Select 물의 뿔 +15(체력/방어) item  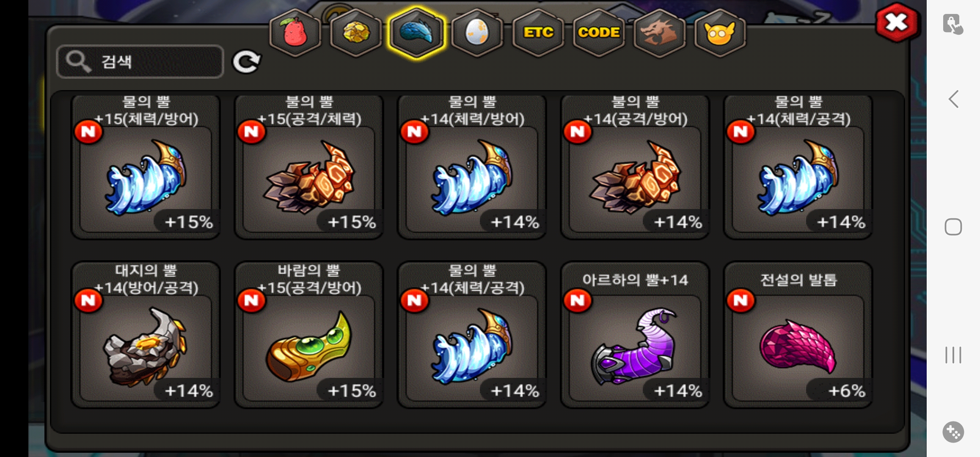[146, 166]
